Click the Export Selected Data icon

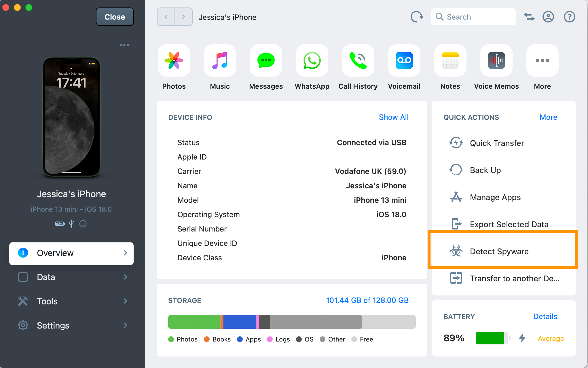[x=457, y=224]
